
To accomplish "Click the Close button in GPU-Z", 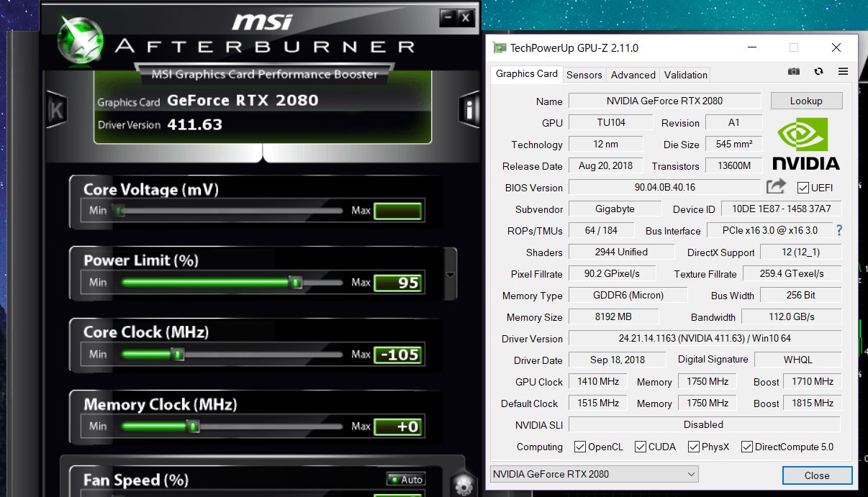I will 817,475.
